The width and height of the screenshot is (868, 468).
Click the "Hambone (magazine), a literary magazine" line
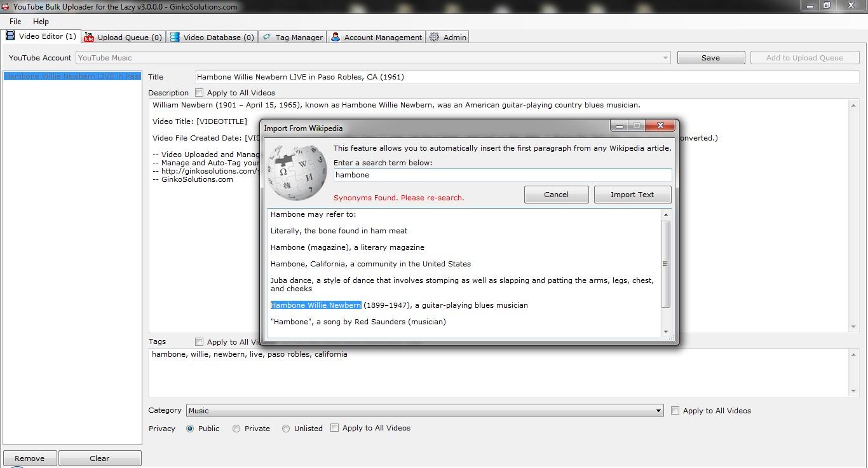pyautogui.click(x=348, y=247)
